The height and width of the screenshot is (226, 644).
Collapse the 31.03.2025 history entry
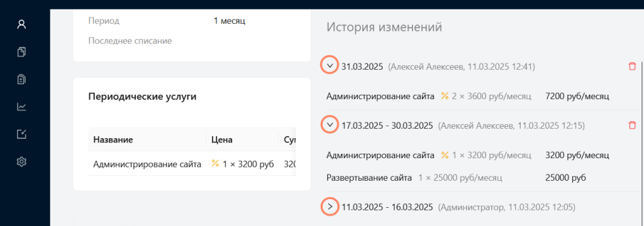coord(330,66)
